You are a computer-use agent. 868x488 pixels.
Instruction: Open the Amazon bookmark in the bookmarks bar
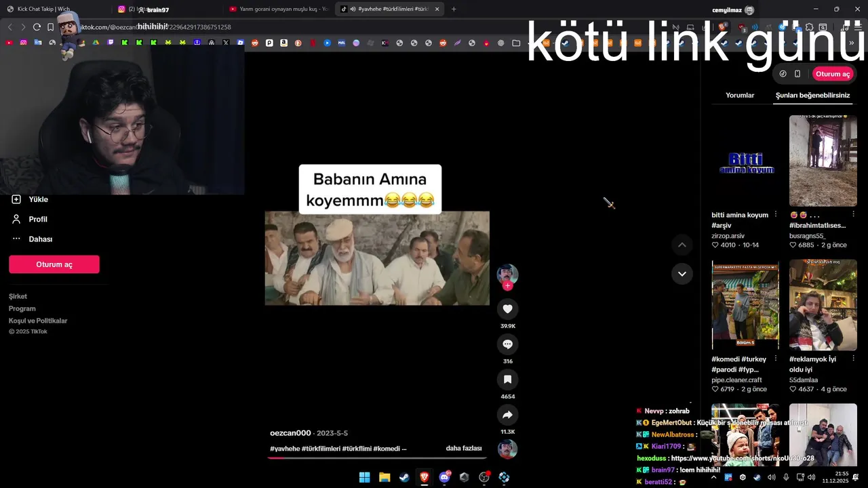click(x=283, y=43)
